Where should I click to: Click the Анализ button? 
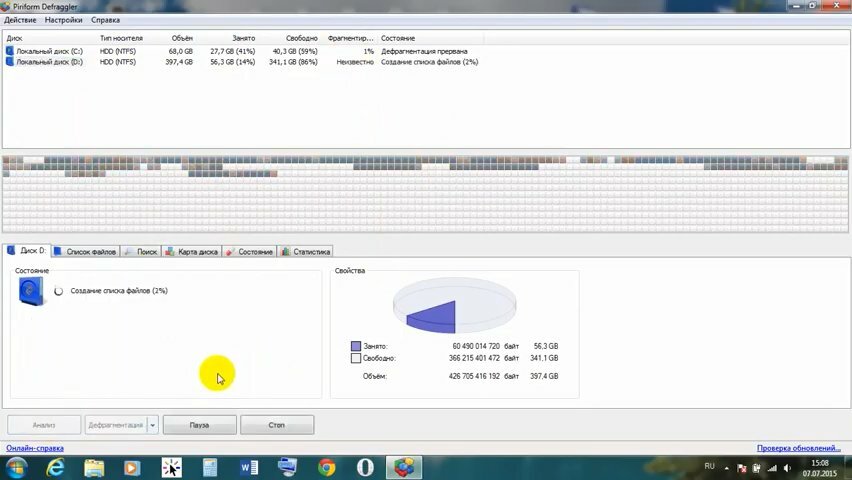pyautogui.click(x=44, y=425)
